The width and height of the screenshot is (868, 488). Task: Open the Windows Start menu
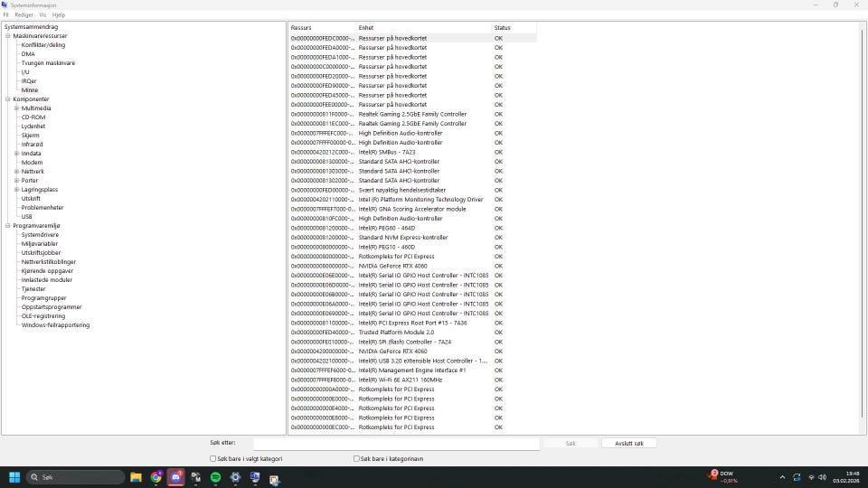pyautogui.click(x=14, y=477)
